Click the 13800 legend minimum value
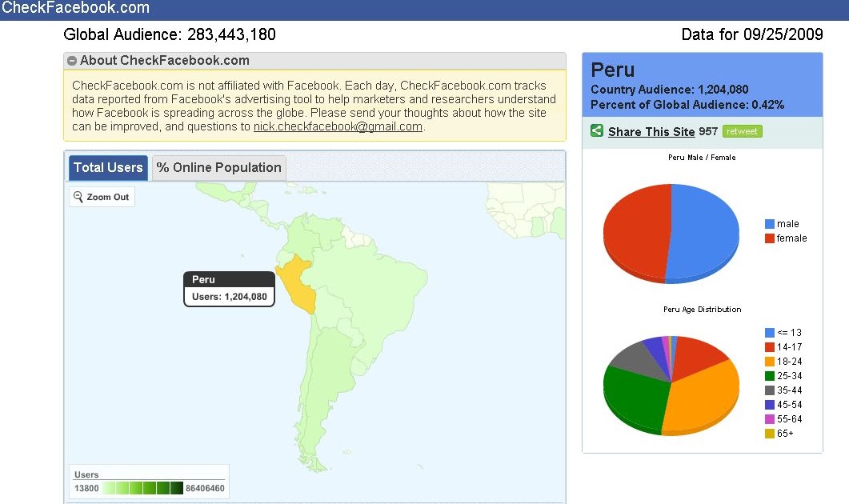The image size is (849, 504). pyautogui.click(x=86, y=488)
